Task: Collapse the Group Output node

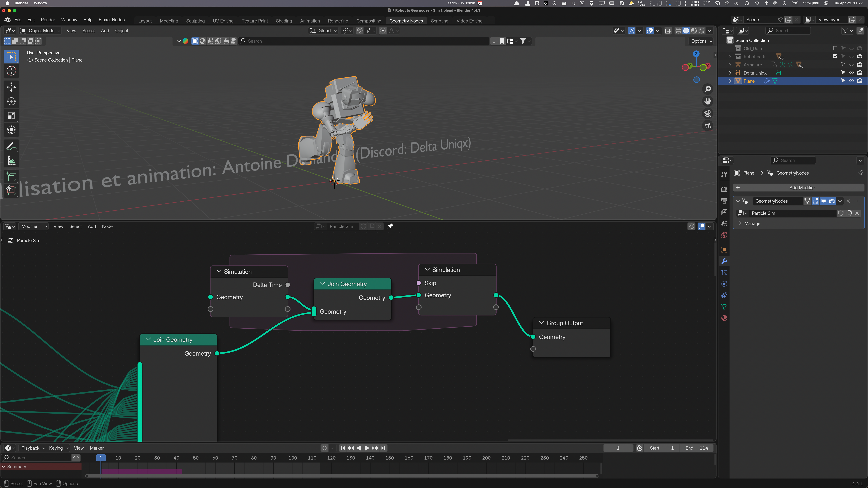Action: point(542,323)
